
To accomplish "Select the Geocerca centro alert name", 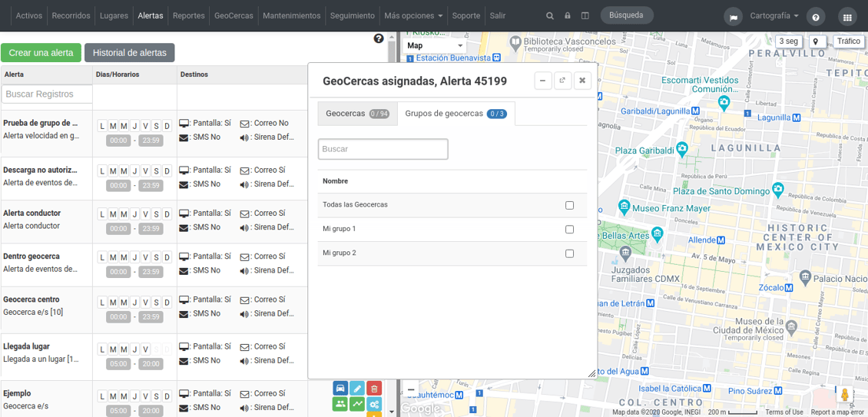I will coord(31,300).
